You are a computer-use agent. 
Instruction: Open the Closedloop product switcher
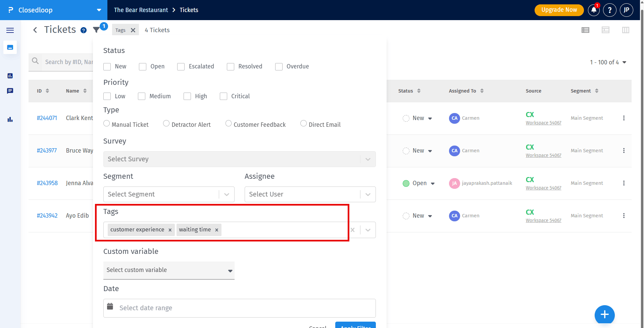(x=54, y=10)
